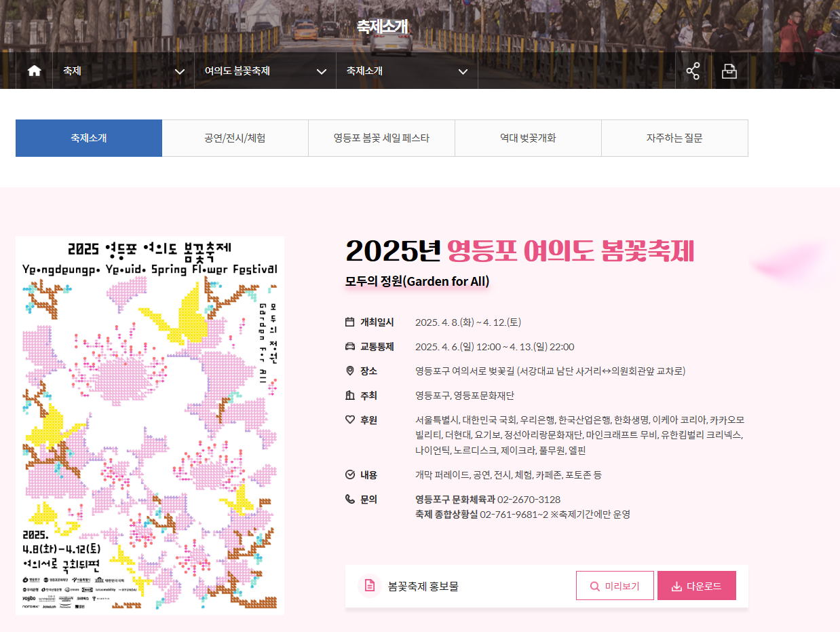Viewport: 840px width, 632px height.
Task: Click the heart icon beside 후원
Action: click(x=350, y=420)
